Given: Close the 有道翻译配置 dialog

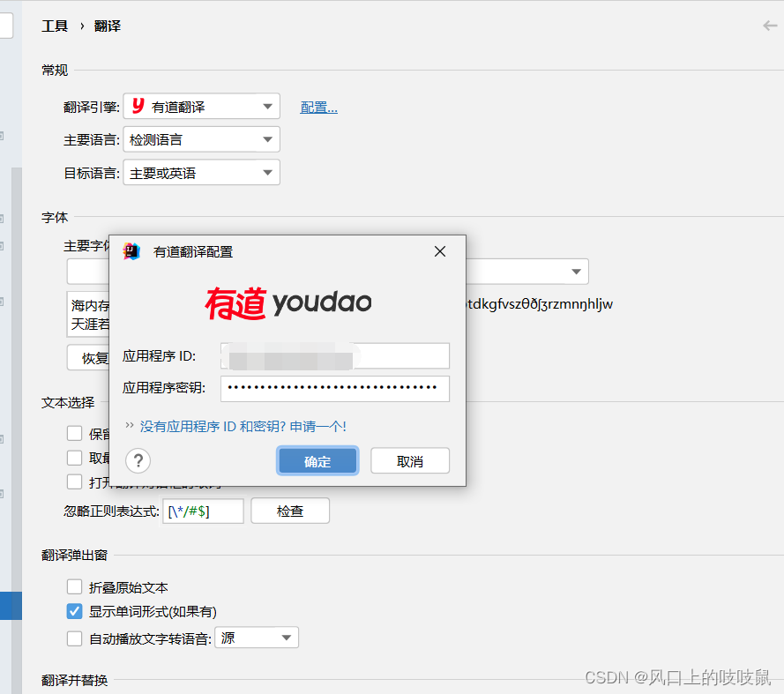Looking at the screenshot, I should click(x=440, y=251).
